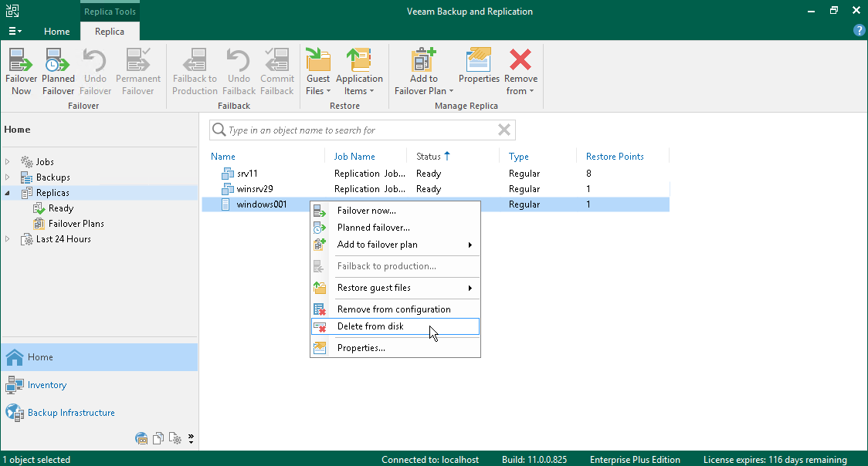Image resolution: width=868 pixels, height=466 pixels.
Task: Select Backups in the navigation tree
Action: [53, 177]
